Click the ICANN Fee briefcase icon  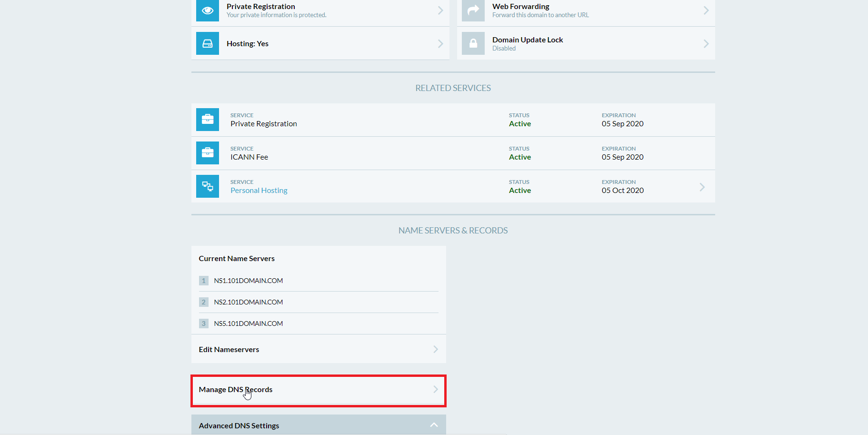pyautogui.click(x=207, y=153)
